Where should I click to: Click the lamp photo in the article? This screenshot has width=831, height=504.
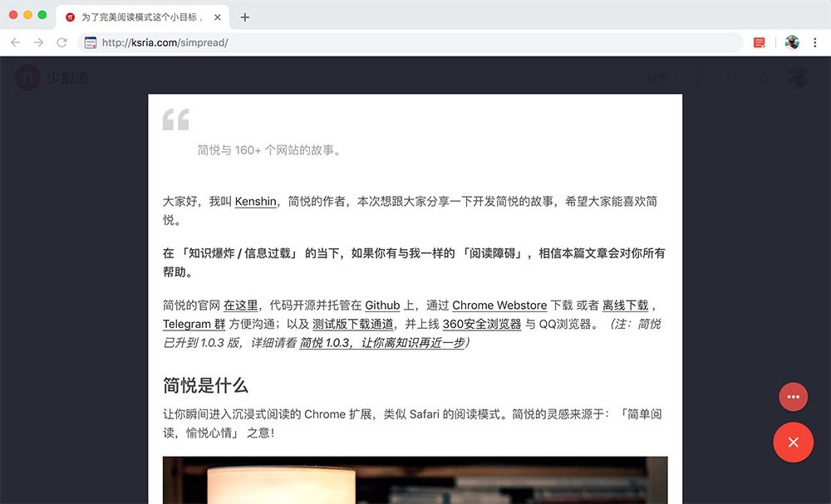(415, 480)
